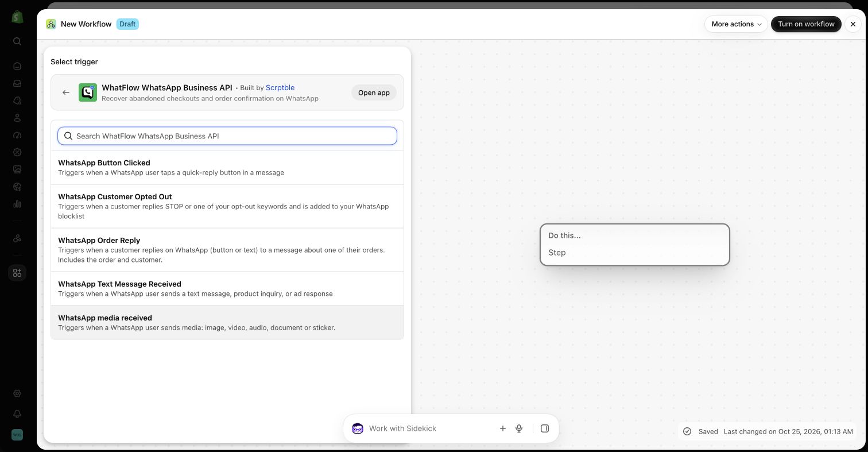Pick the WhatsApp Text Message Received trigger
This screenshot has width=868, height=452.
(227, 288)
